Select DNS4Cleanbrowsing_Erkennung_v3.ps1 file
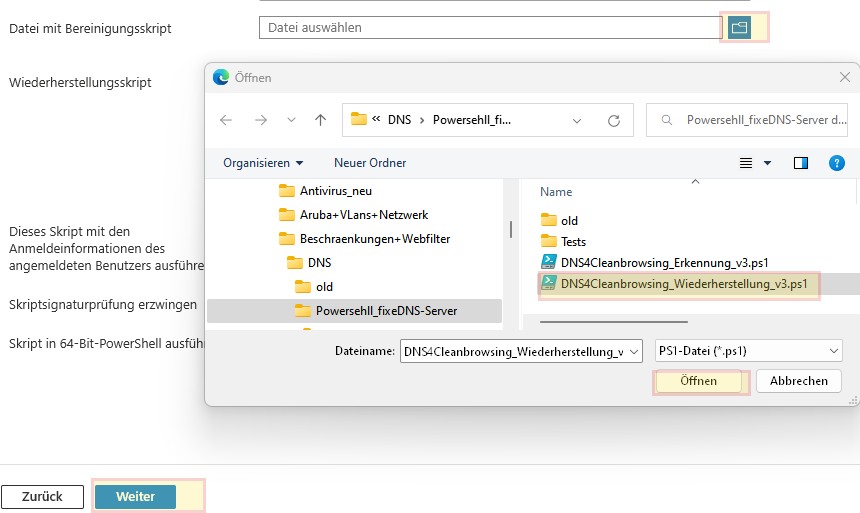Image resolution: width=860 pixels, height=513 pixels. [664, 262]
